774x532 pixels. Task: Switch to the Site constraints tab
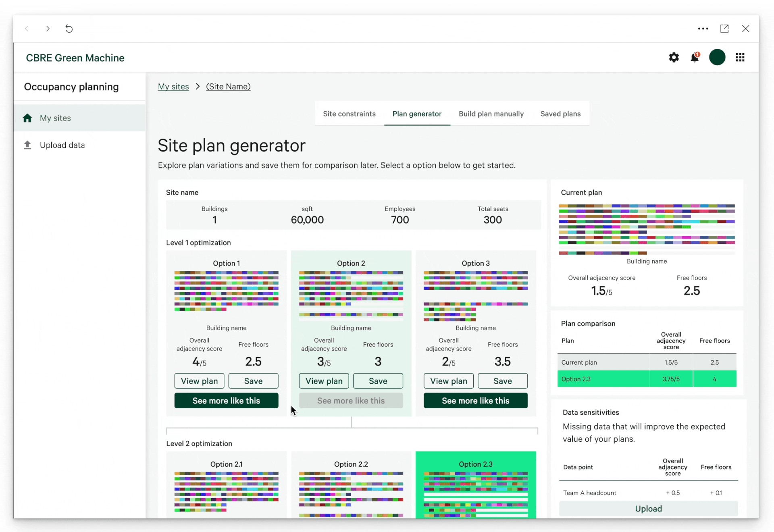(349, 114)
